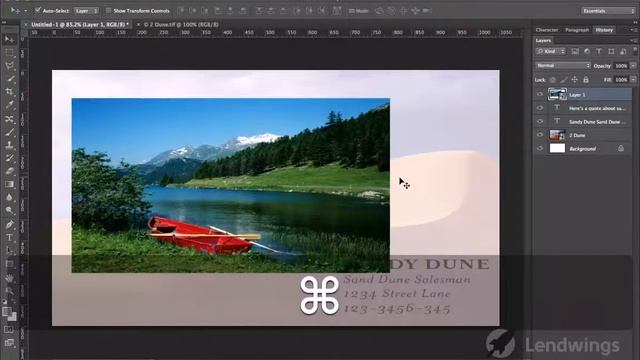Hide Sandy Dune text layer eye
This screenshot has width=640, height=360.
540,122
